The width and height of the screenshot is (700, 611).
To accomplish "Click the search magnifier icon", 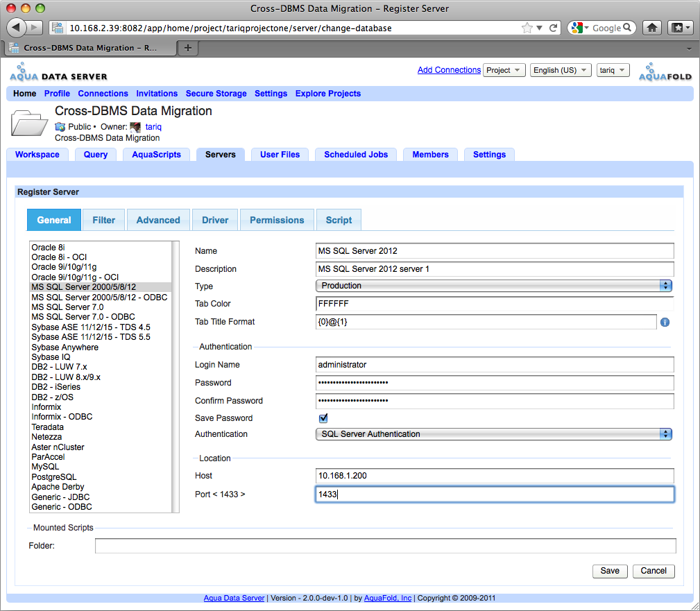I will point(627,28).
